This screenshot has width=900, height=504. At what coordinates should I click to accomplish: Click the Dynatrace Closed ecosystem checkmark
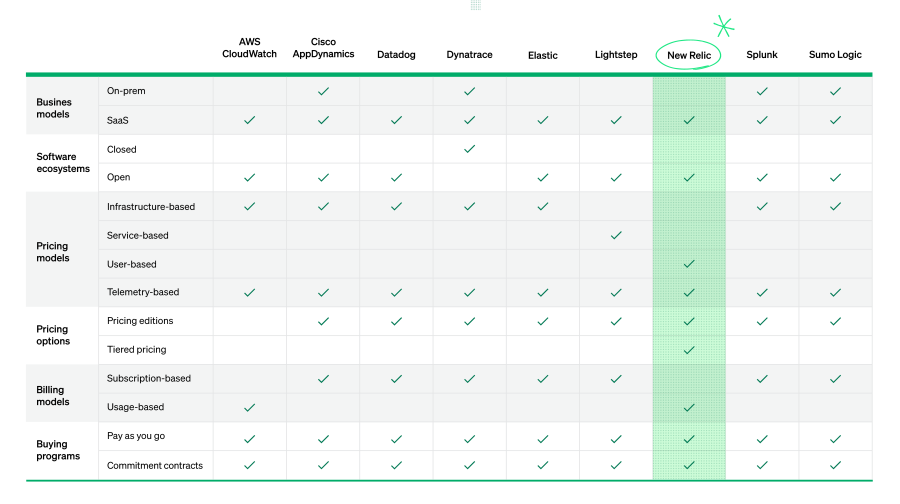click(x=469, y=149)
